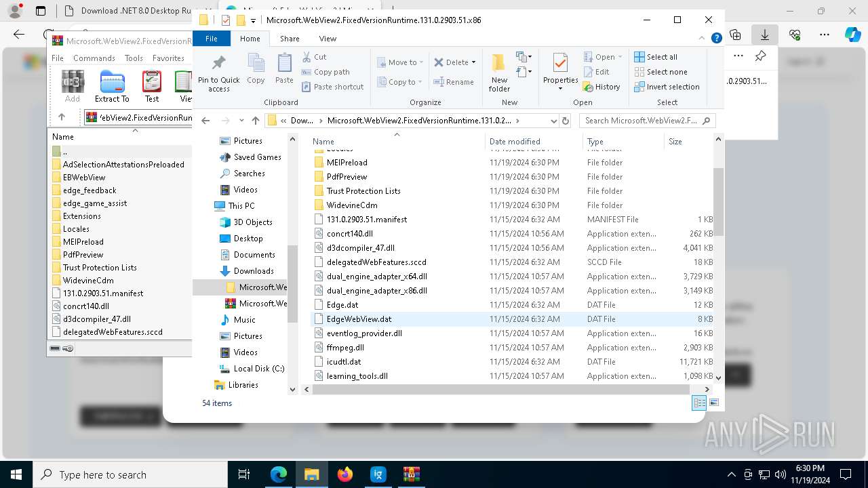Image resolution: width=868 pixels, height=488 pixels.
Task: Expand the Delete dropdown arrow
Action: pos(473,62)
